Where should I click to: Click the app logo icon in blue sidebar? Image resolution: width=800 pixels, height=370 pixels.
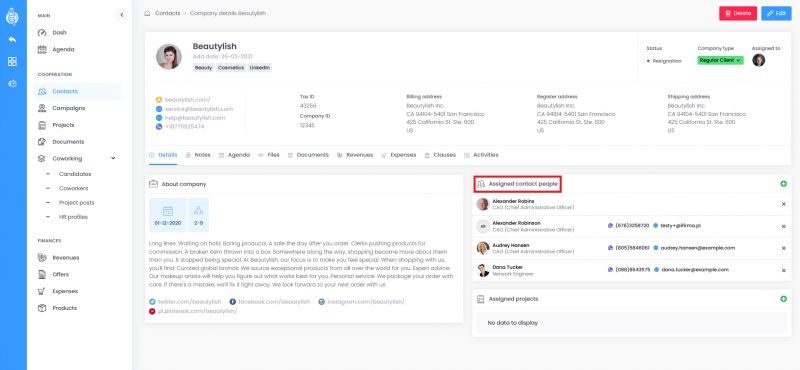[x=12, y=16]
